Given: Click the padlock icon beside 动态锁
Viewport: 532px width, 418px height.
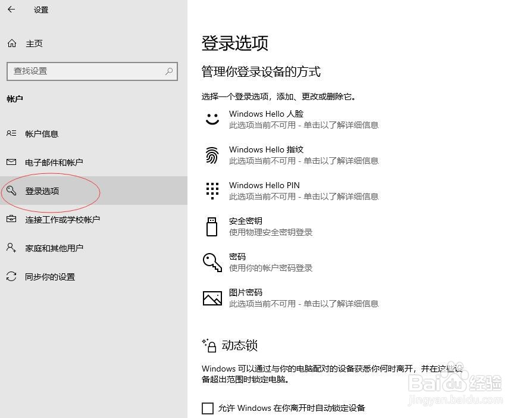Looking at the screenshot, I should [209, 345].
